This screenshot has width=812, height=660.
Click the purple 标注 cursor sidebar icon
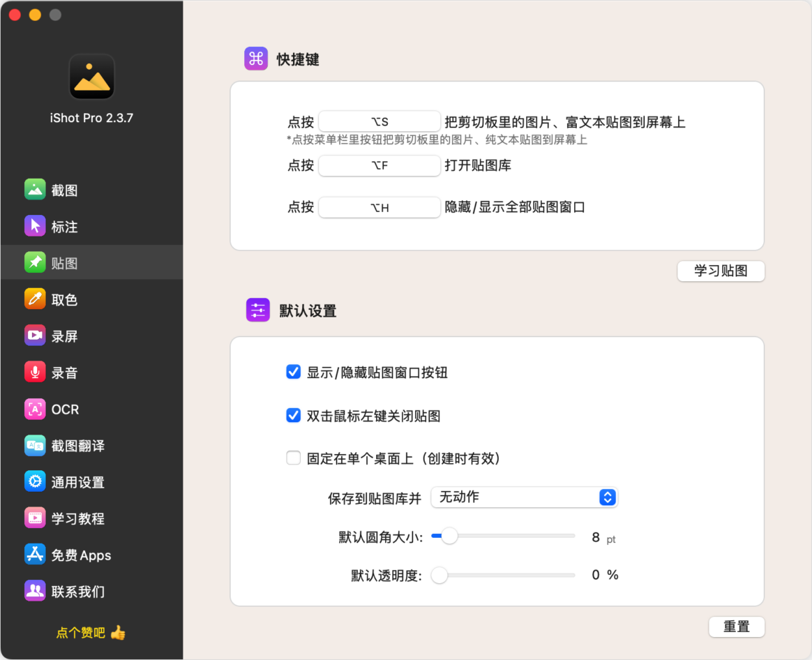tap(35, 226)
